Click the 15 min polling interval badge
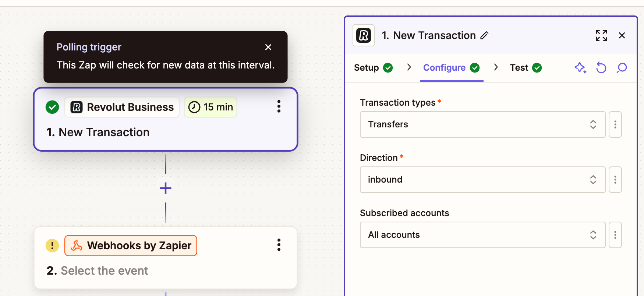The image size is (644, 296). click(210, 107)
